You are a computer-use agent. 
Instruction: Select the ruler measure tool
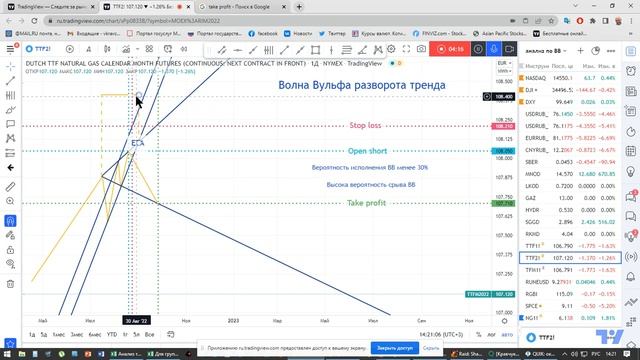[x=10, y=187]
